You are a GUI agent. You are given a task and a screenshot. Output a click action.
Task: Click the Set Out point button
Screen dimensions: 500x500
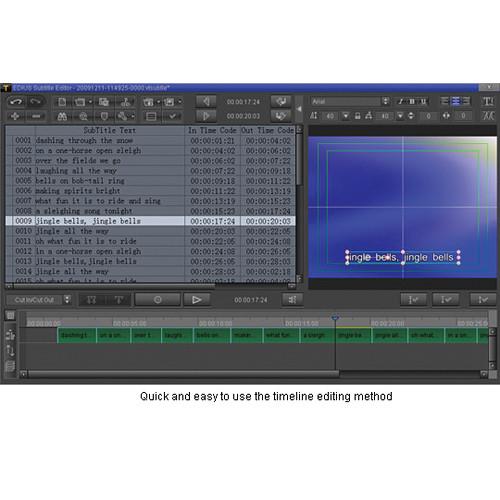[x=206, y=116]
